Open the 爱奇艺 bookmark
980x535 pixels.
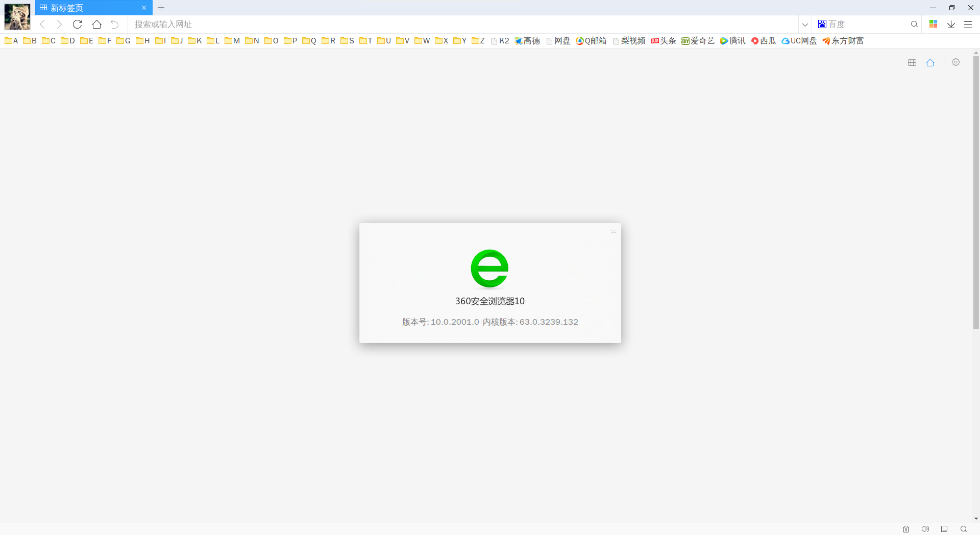pos(698,40)
